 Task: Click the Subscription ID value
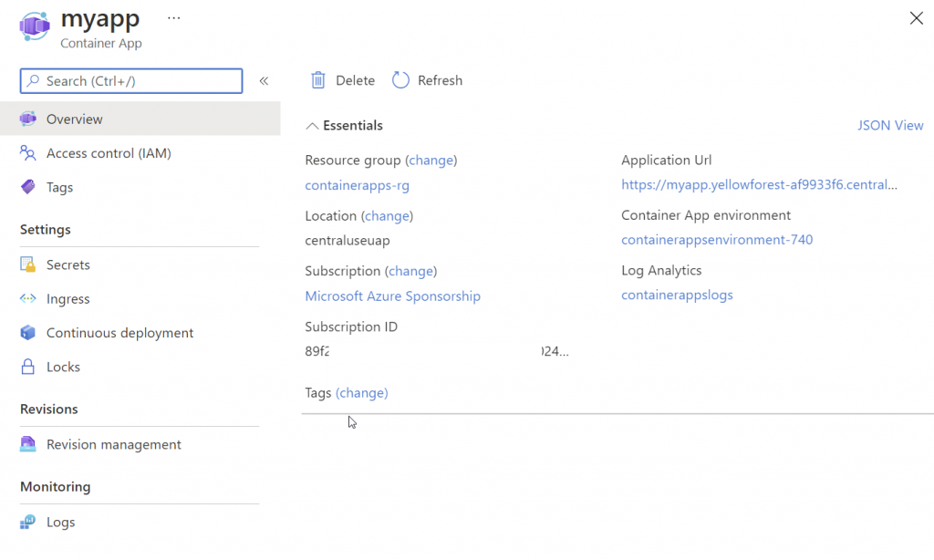pyautogui.click(x=437, y=351)
